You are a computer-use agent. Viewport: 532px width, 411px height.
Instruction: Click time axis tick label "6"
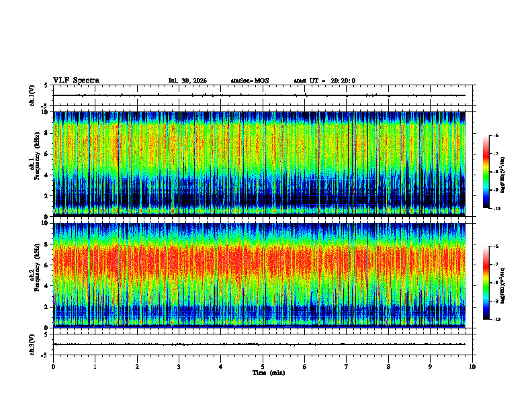[x=305, y=367]
